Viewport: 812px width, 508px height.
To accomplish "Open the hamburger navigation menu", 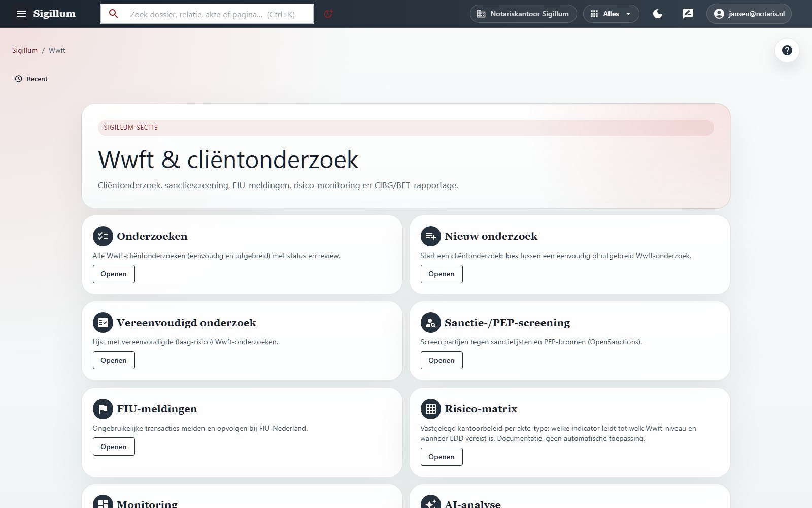I will click(21, 14).
